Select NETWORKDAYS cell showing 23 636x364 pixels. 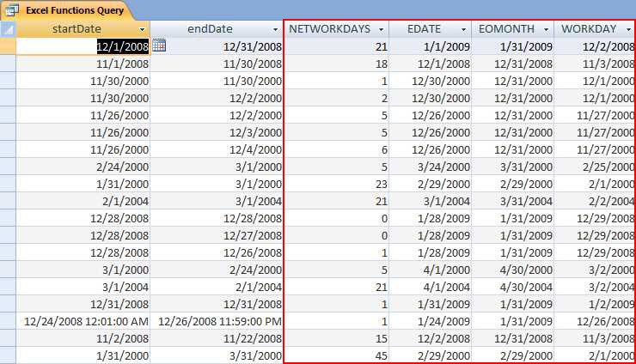coord(336,184)
